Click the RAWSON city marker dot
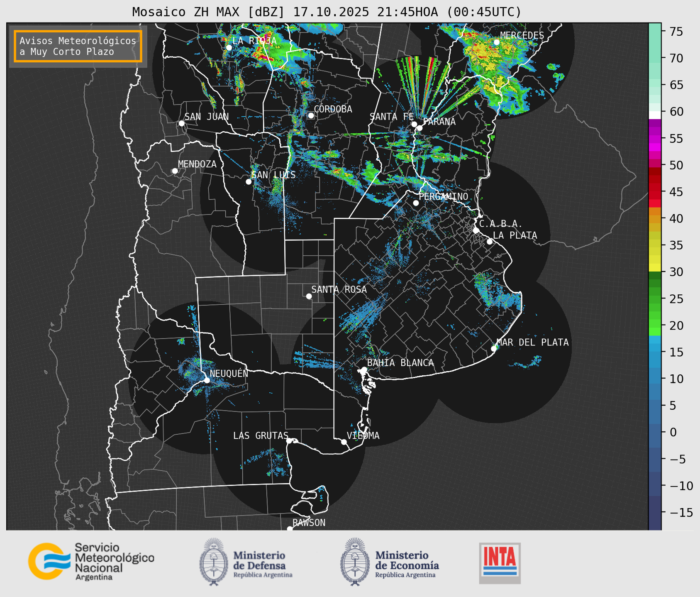Viewport: 700px width, 597px height. tap(290, 528)
